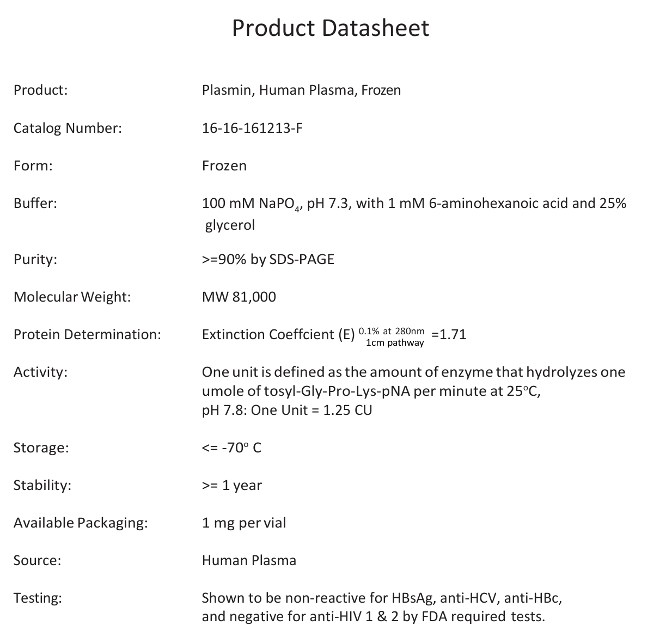Click the Protein Determination label

click(87, 334)
